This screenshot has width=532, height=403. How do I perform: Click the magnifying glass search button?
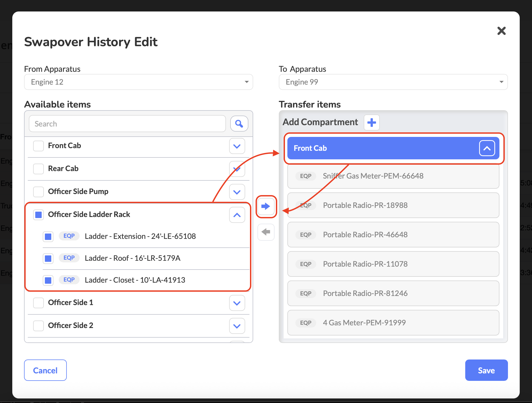click(x=239, y=124)
